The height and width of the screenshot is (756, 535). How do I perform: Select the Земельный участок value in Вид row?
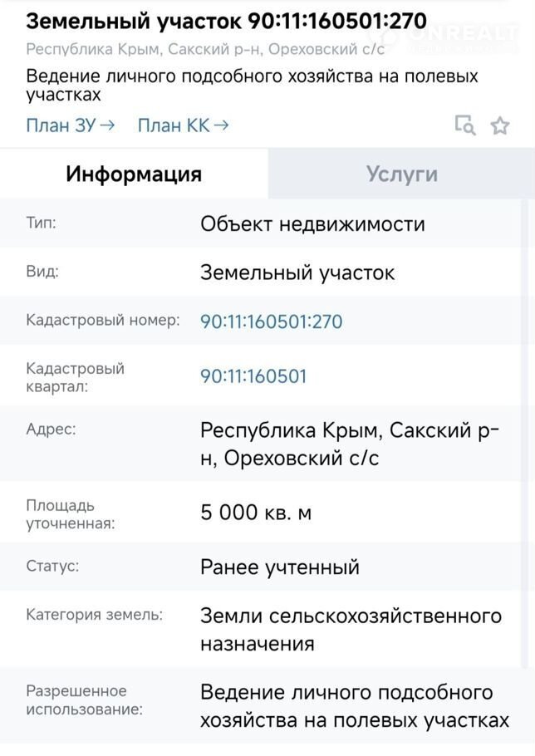[x=297, y=272]
